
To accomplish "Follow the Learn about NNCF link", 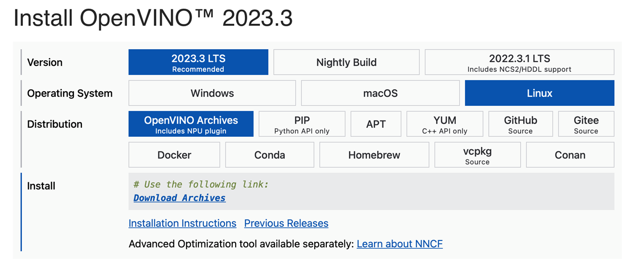I will (399, 244).
